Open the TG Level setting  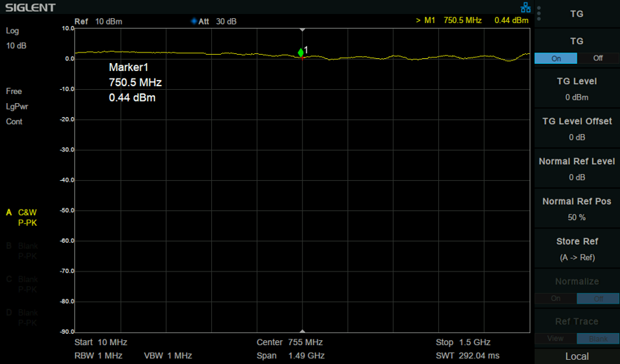(577, 89)
